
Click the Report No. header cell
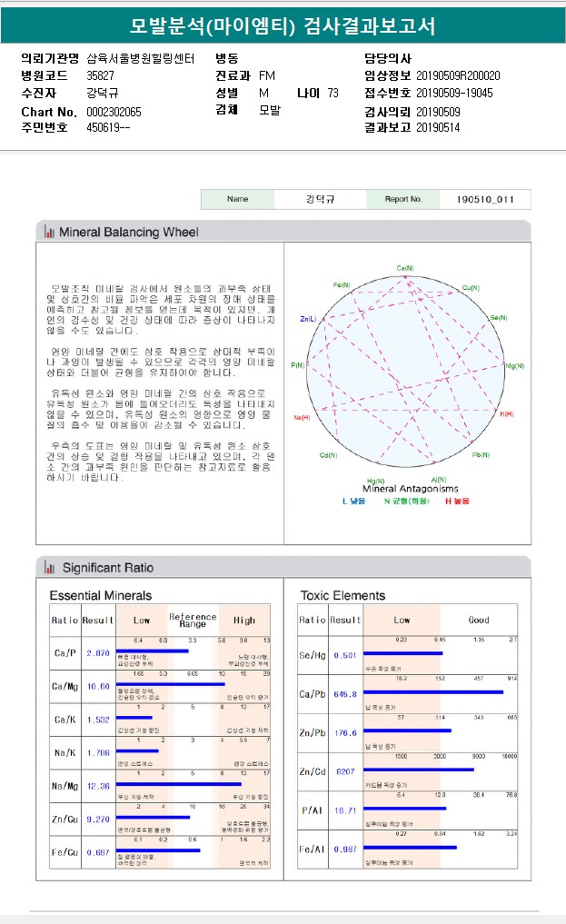coord(403,199)
